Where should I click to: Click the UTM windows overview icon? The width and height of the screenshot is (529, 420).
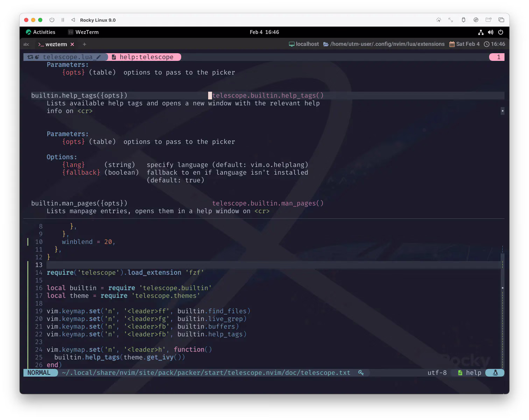[501, 20]
